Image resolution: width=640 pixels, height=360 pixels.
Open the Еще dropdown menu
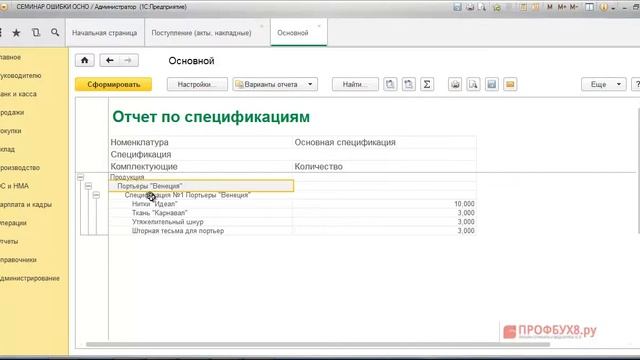point(604,84)
